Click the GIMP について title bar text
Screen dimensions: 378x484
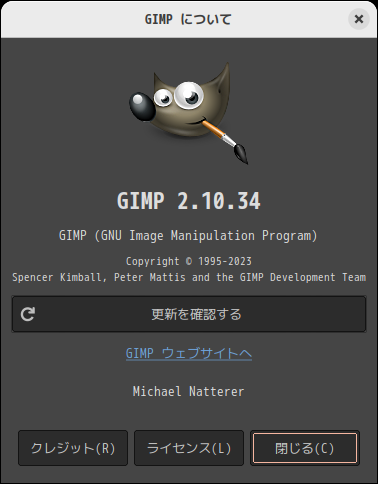click(x=188, y=19)
